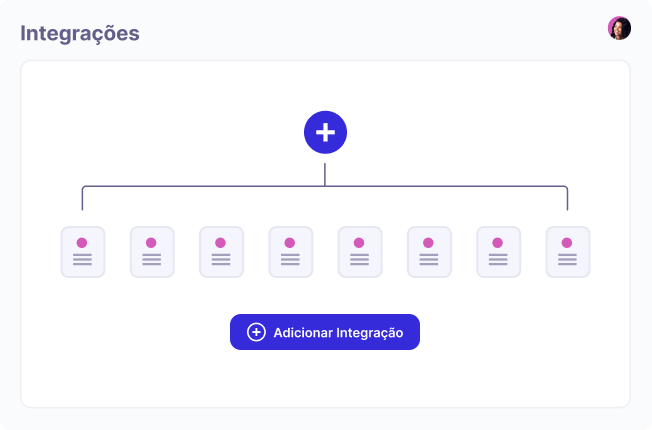
Task: Select the second integration card from left
Action: 152,252
